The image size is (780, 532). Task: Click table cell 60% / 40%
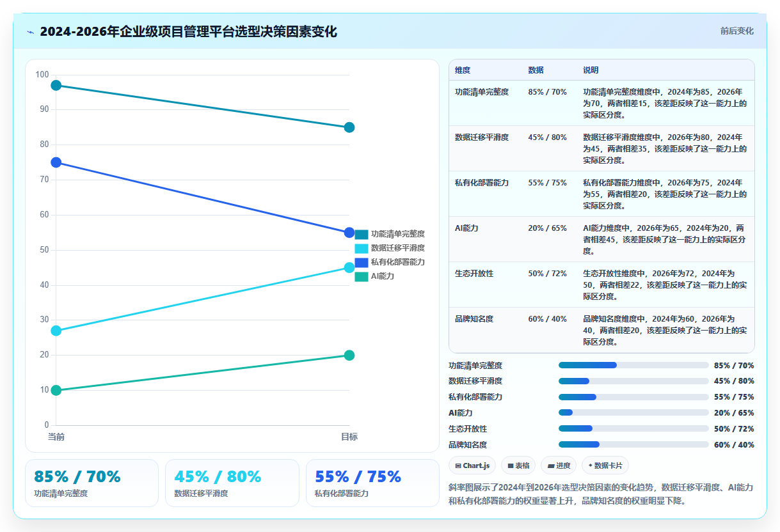click(548, 319)
